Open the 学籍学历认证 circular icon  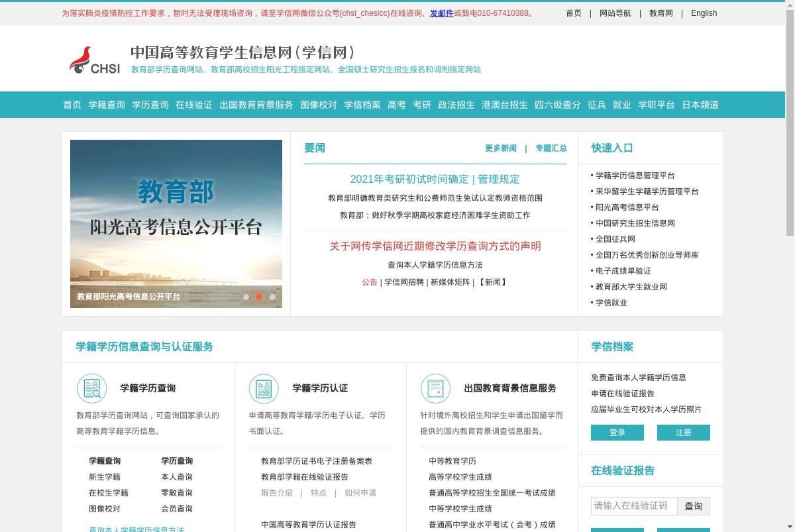pos(264,388)
